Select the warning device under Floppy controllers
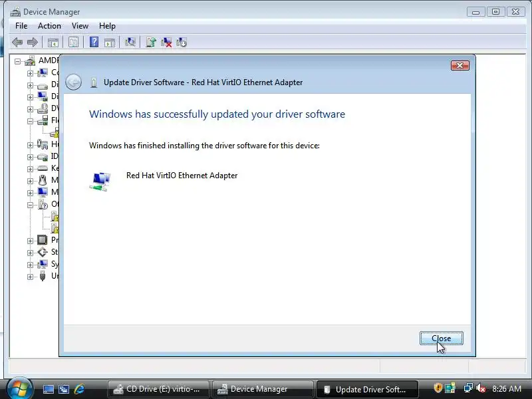This screenshot has height=399, width=532. tap(55, 132)
